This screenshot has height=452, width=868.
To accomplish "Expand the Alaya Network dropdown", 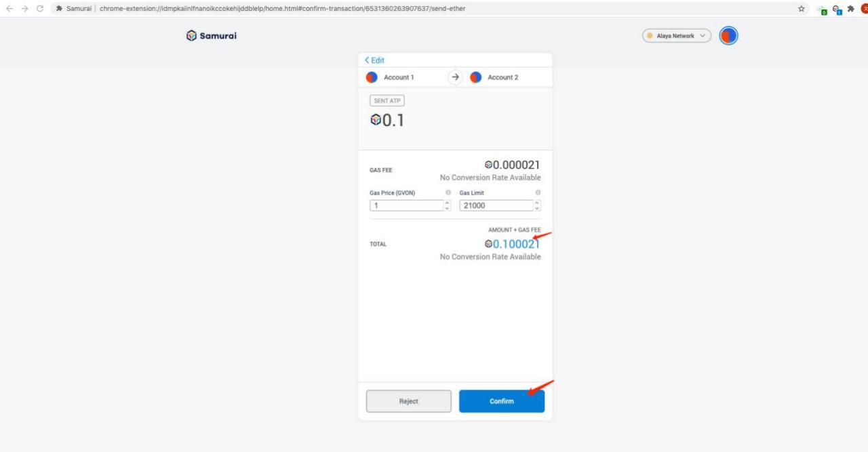I will click(x=676, y=36).
